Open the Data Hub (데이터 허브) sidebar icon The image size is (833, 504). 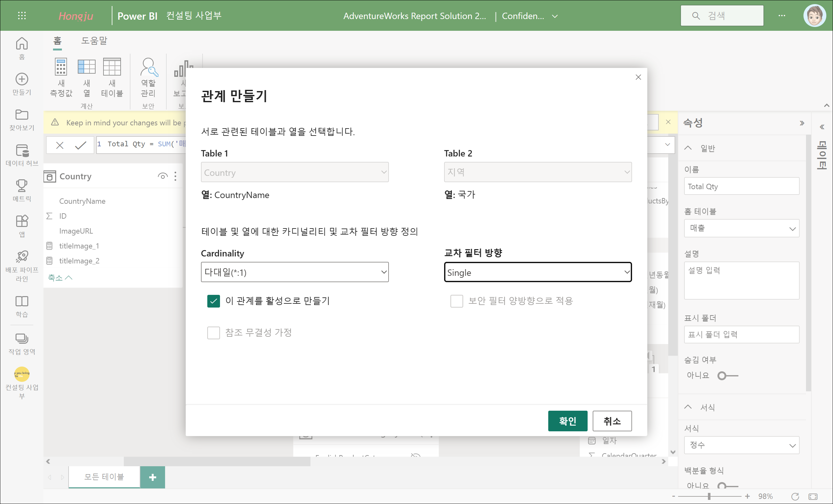22,151
